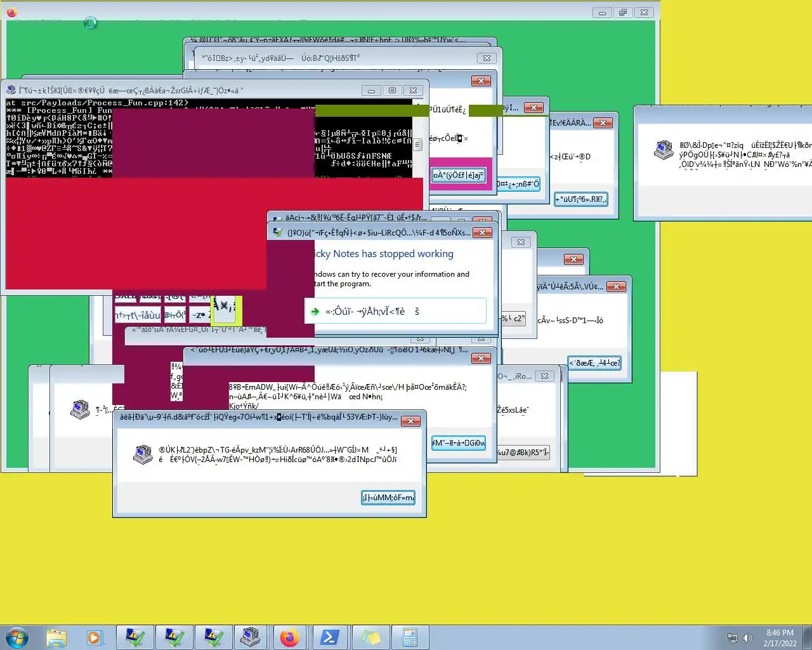Click the 'Žé5xsLâe' dialog text
This screenshot has width=812, height=650.
coord(512,410)
